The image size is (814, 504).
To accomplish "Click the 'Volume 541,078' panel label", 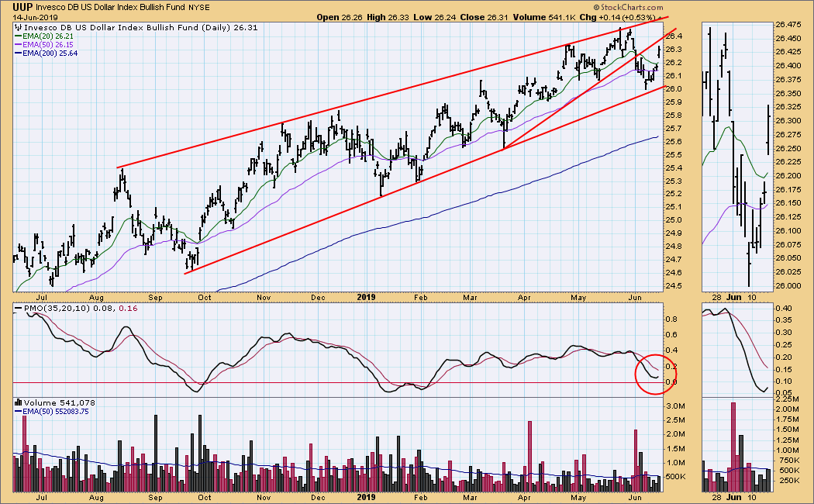I will 60,402.
